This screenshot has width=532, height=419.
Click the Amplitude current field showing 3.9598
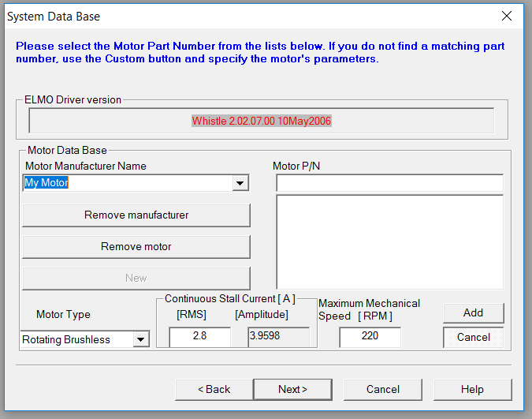[x=278, y=337]
